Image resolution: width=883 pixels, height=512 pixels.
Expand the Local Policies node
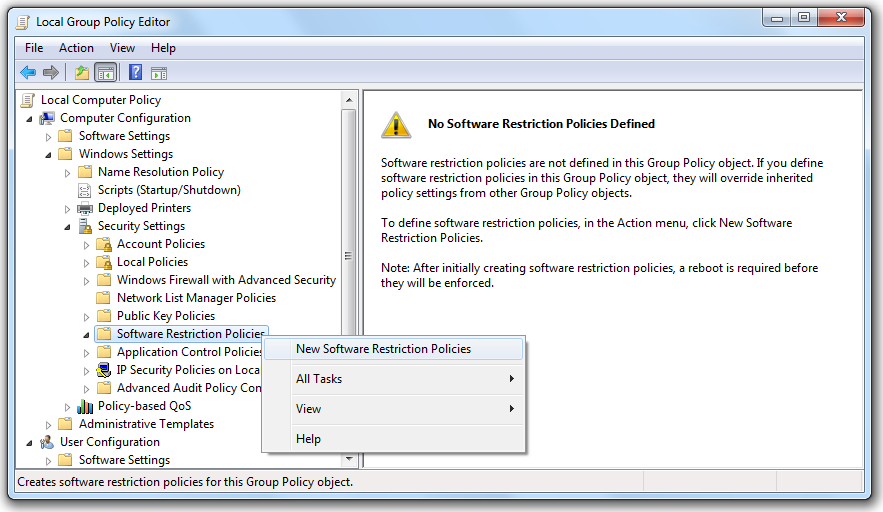point(86,263)
